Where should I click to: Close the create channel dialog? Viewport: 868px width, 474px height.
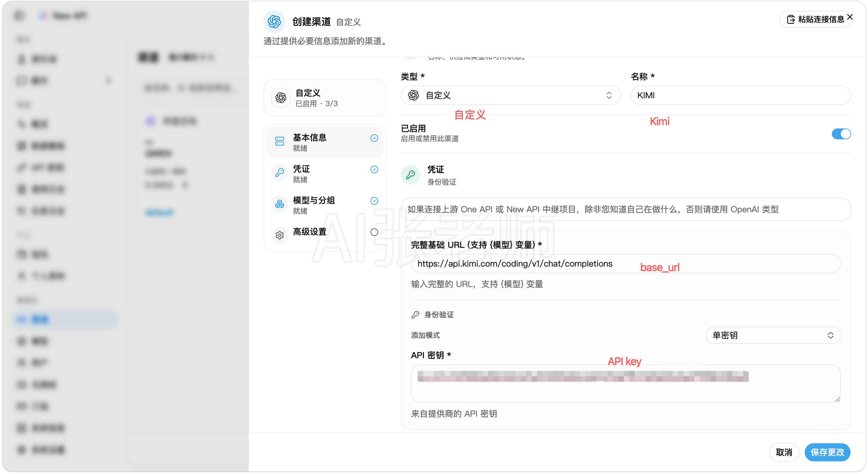point(850,17)
